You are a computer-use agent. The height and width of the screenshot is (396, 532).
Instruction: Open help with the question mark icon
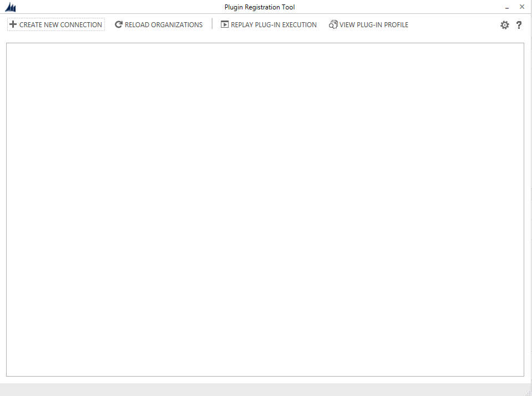[519, 25]
